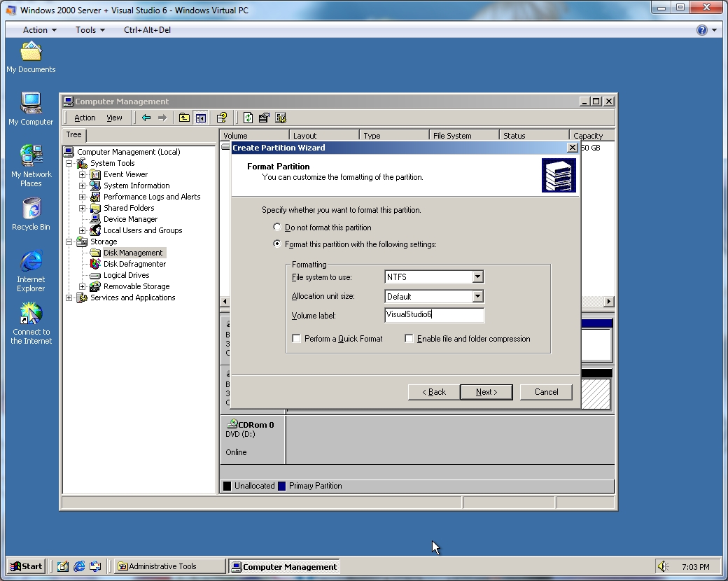Click the Refresh icon in the toolbar
Viewport: 728px width, 581px height.
click(248, 118)
